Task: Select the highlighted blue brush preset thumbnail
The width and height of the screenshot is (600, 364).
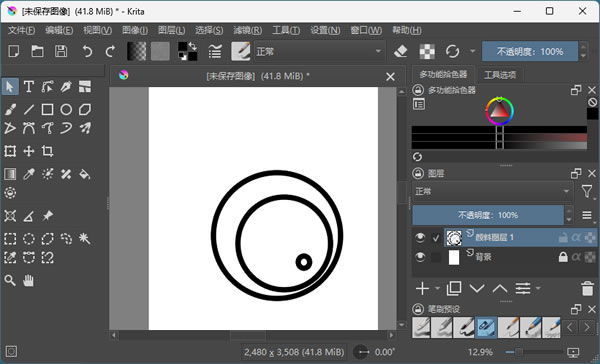Action: point(486,328)
